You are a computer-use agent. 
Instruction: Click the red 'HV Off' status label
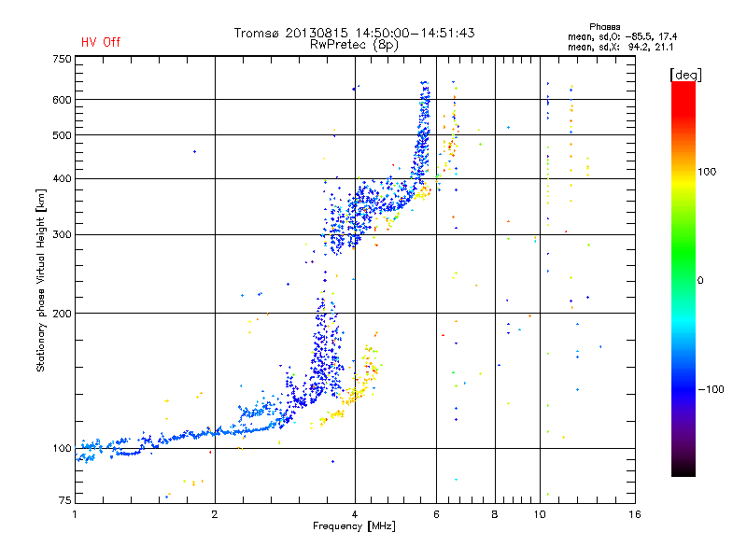click(x=101, y=42)
